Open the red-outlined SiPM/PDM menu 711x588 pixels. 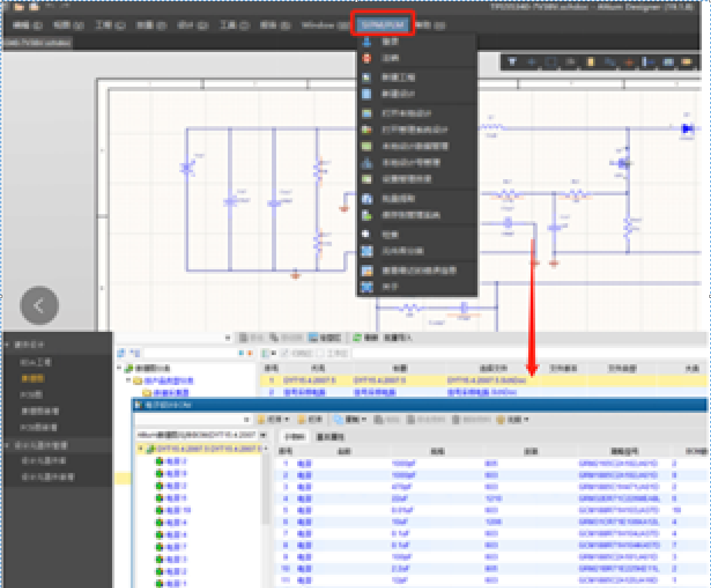(383, 25)
